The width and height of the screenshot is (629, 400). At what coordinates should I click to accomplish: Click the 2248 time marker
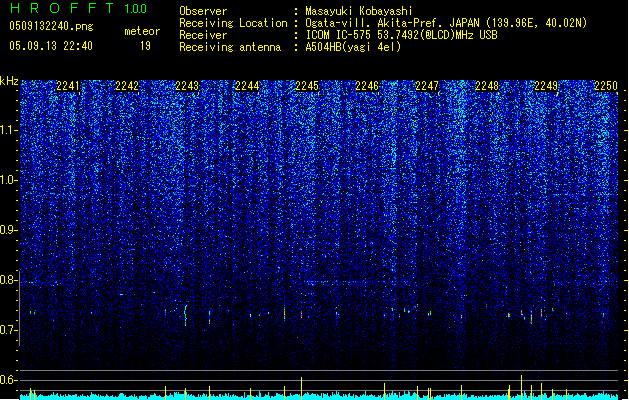tap(487, 86)
